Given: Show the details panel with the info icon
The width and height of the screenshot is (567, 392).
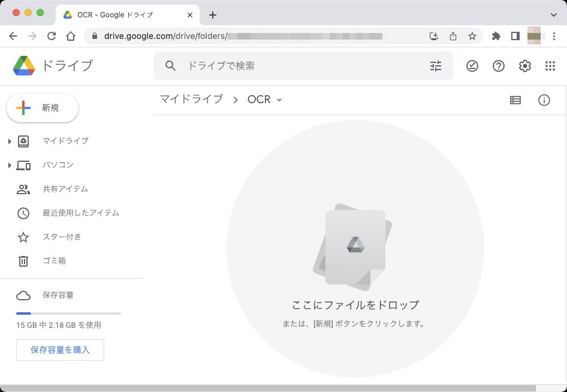Looking at the screenshot, I should pos(544,100).
